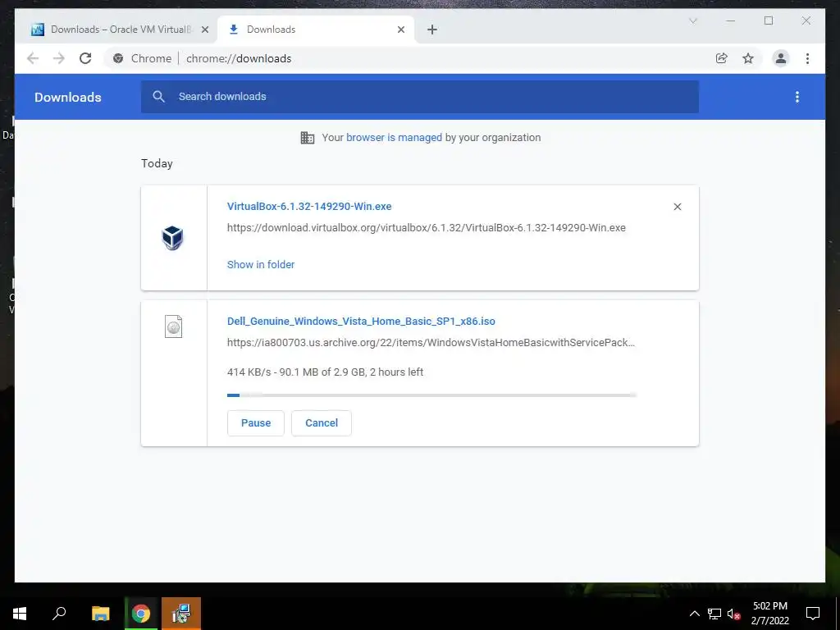Open VirtualBox-6.1.32-149290-Win.exe download

coord(309,206)
